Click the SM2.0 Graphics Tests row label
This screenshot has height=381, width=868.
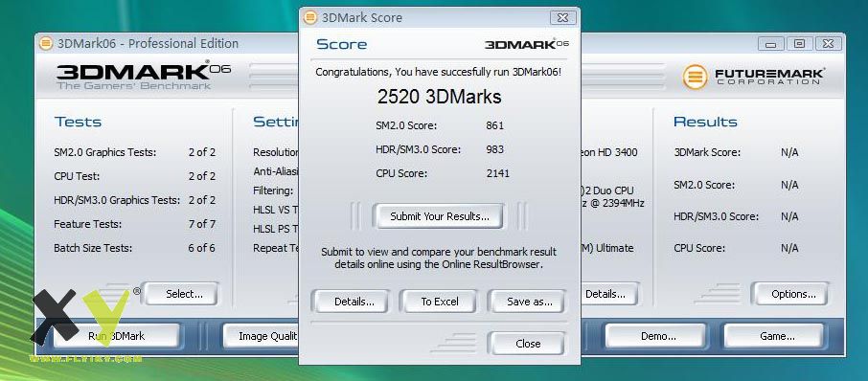click(x=104, y=152)
